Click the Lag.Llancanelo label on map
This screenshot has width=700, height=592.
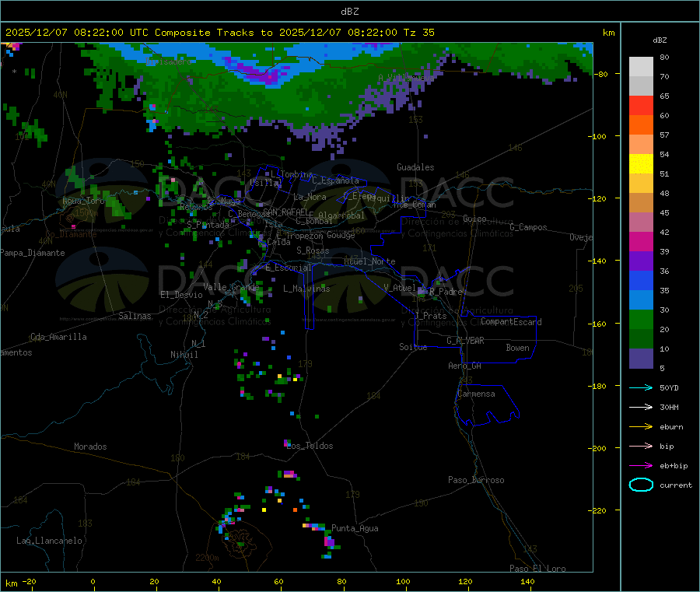(x=50, y=541)
